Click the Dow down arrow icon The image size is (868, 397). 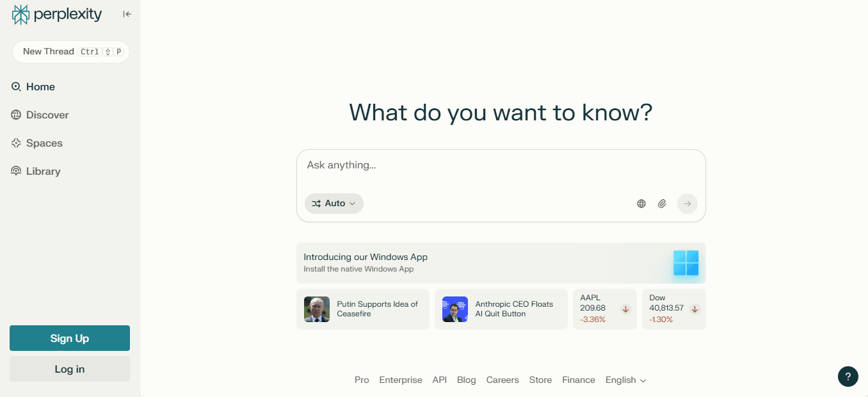695,309
